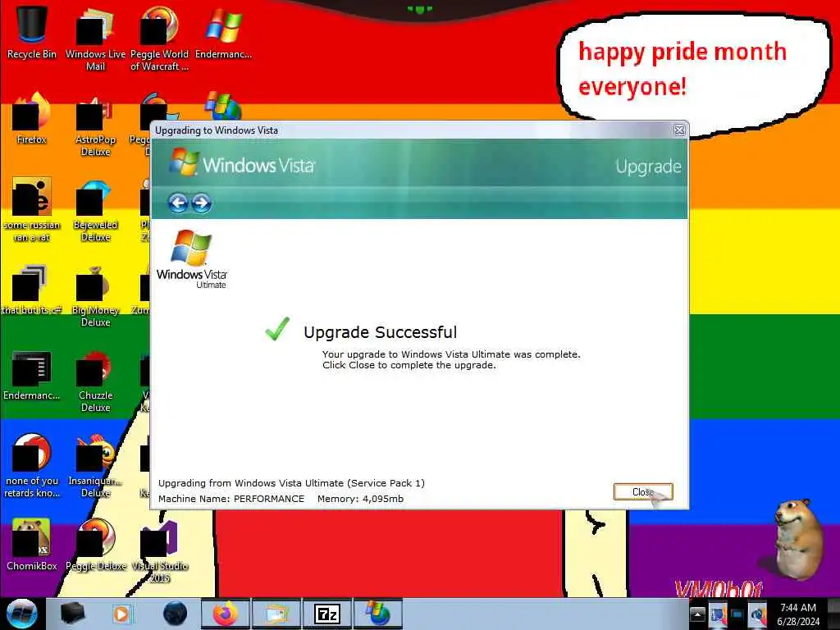
Task: Select the Endermanc... icon with the Windows flag logo
Action: [x=223, y=32]
